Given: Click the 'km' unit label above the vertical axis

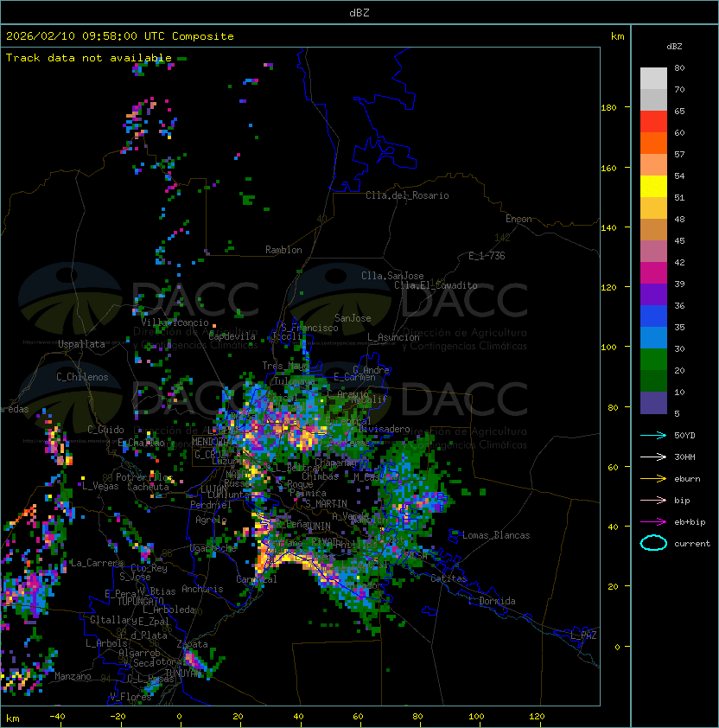Looking at the screenshot, I should 617,36.
